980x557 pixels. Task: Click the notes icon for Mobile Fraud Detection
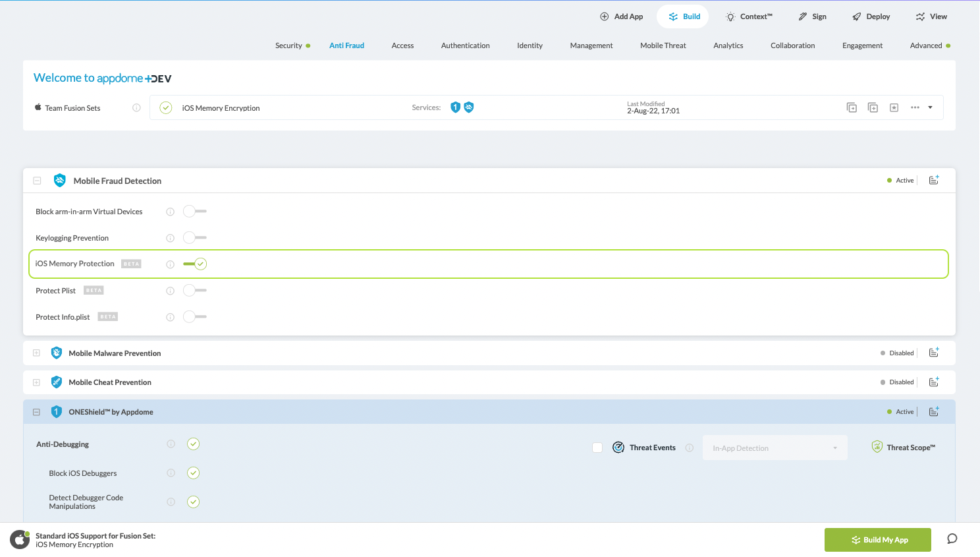933,181
